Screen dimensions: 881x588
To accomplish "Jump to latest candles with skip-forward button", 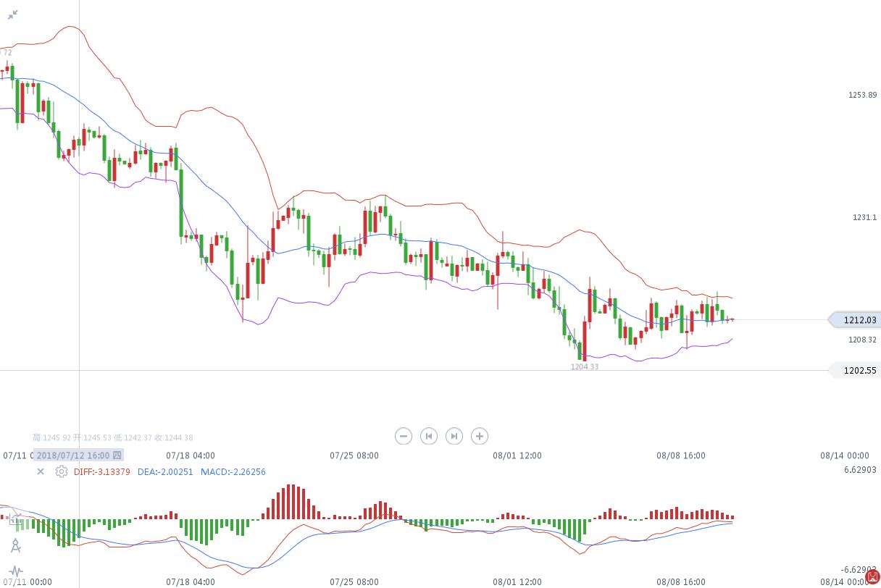I will (x=454, y=436).
